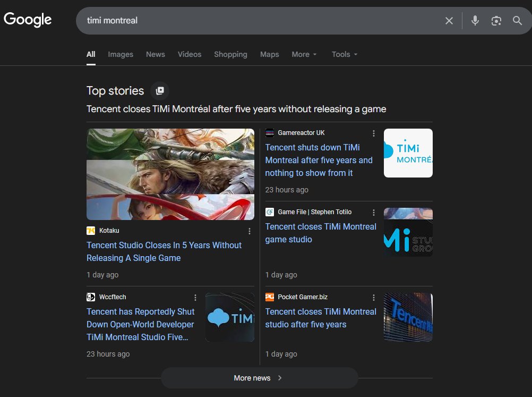
Task: Click the Kotaku source name
Action: tap(109, 231)
